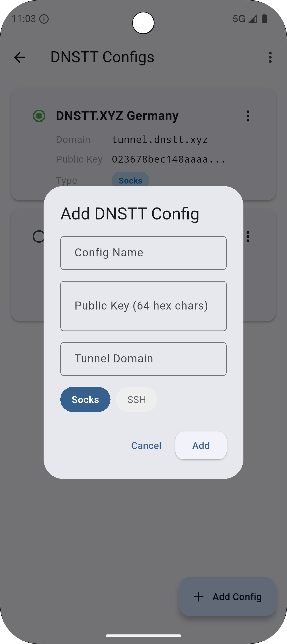Viewport: 287px width, 644px height.
Task: Open second config card's three-dot menu
Action: pos(248,236)
